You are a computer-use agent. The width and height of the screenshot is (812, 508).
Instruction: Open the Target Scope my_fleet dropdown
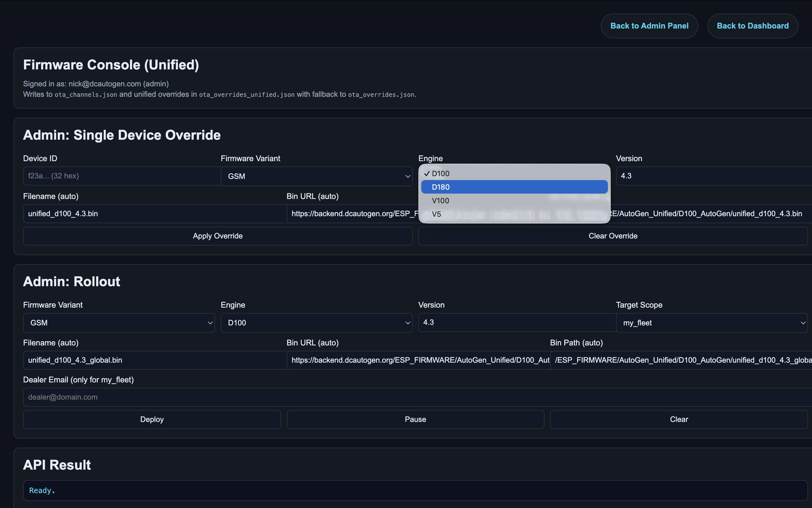(712, 323)
